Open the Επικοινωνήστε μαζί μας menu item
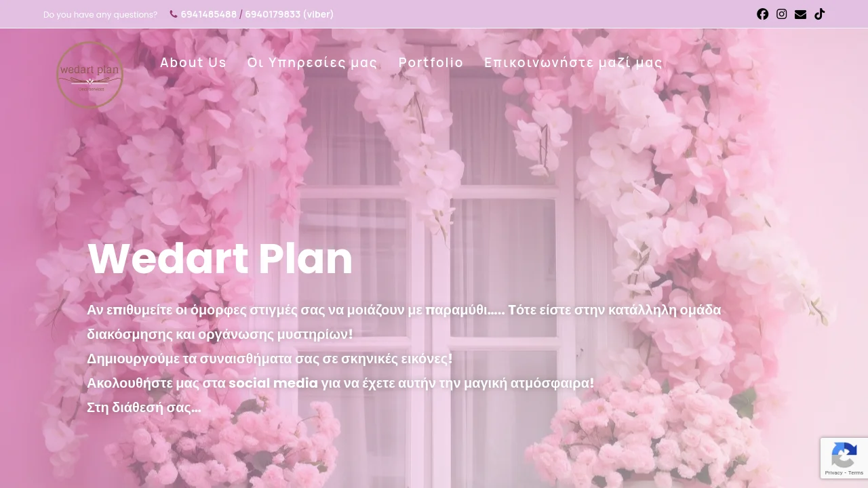This screenshot has height=488, width=868. click(x=573, y=62)
